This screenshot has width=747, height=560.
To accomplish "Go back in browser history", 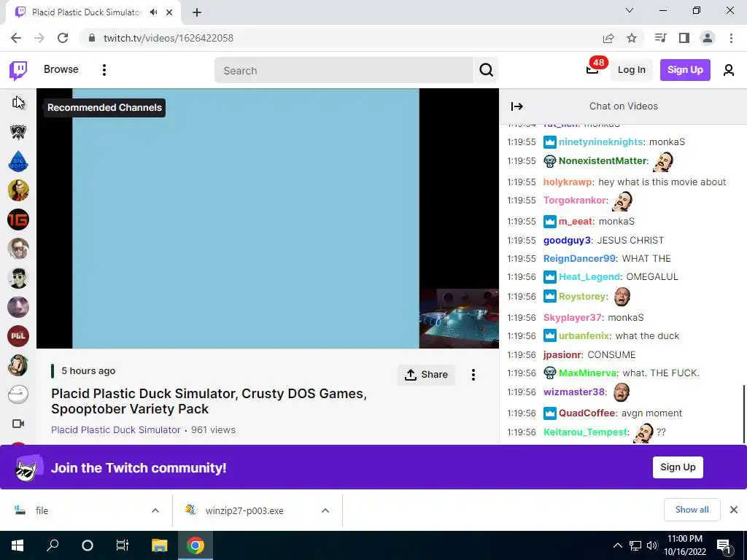I will click(16, 38).
